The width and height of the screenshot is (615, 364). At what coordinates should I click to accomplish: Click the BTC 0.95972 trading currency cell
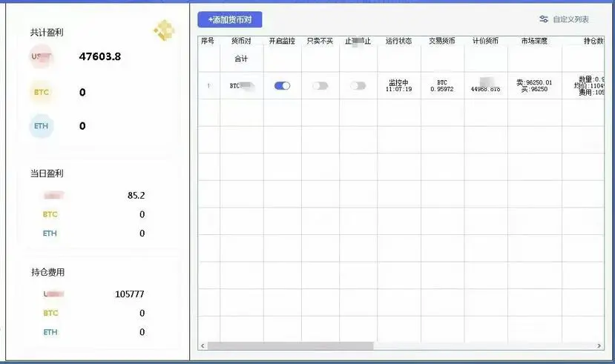[442, 86]
